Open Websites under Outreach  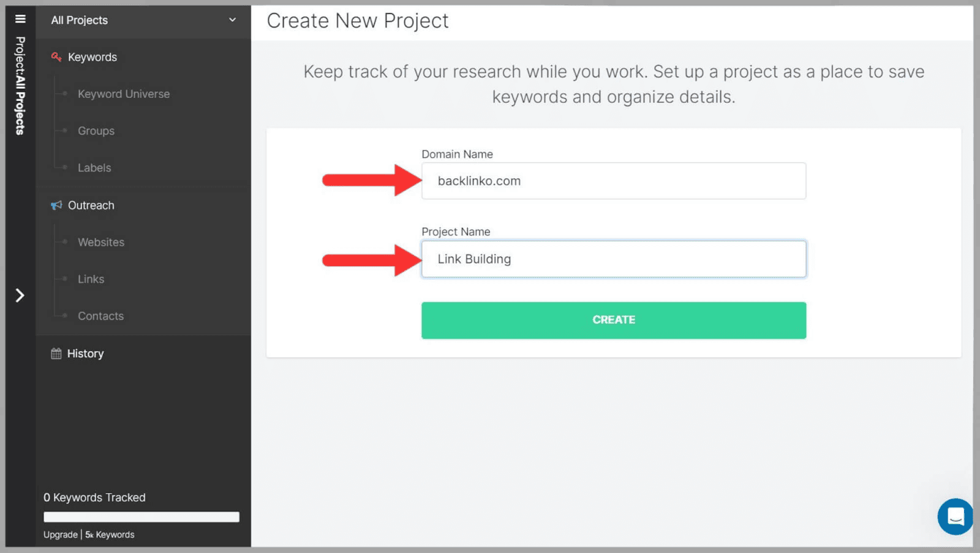click(x=101, y=243)
